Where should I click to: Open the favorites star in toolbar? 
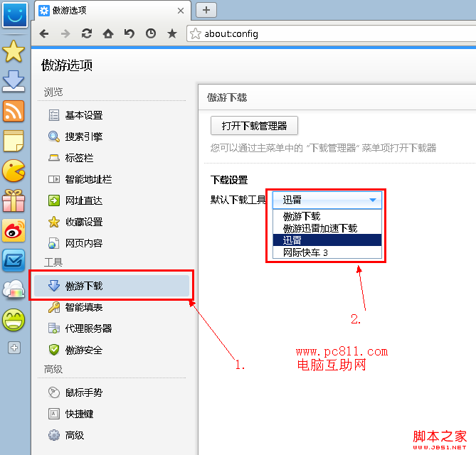172,33
